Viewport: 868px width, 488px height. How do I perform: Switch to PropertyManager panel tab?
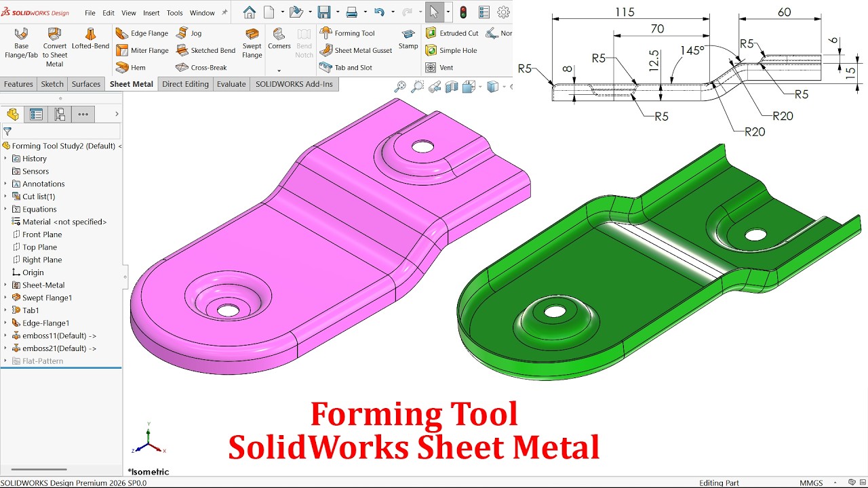point(36,114)
